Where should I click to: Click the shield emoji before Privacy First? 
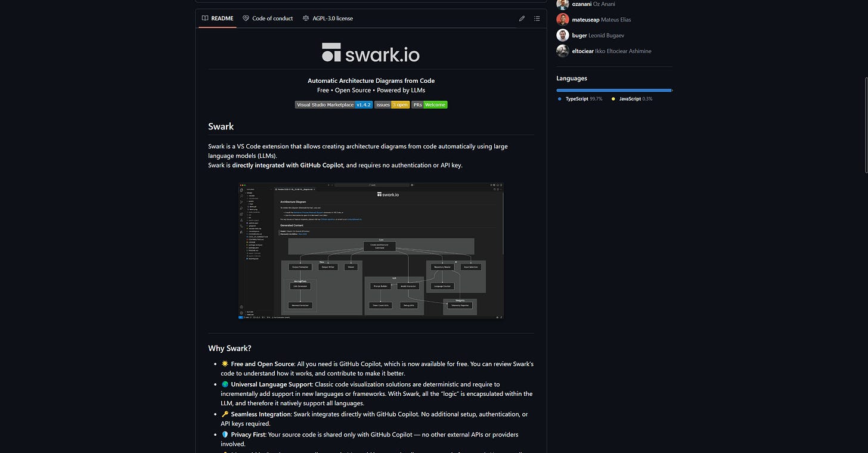click(x=225, y=435)
